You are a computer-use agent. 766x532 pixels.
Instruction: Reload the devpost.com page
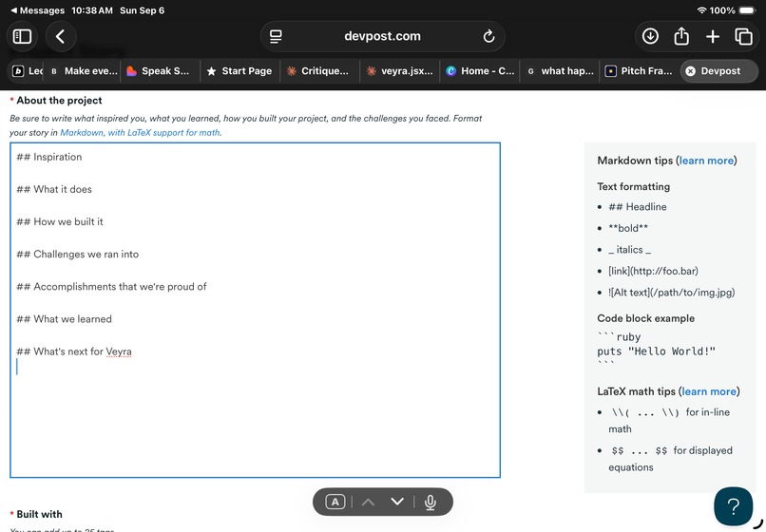[488, 37]
